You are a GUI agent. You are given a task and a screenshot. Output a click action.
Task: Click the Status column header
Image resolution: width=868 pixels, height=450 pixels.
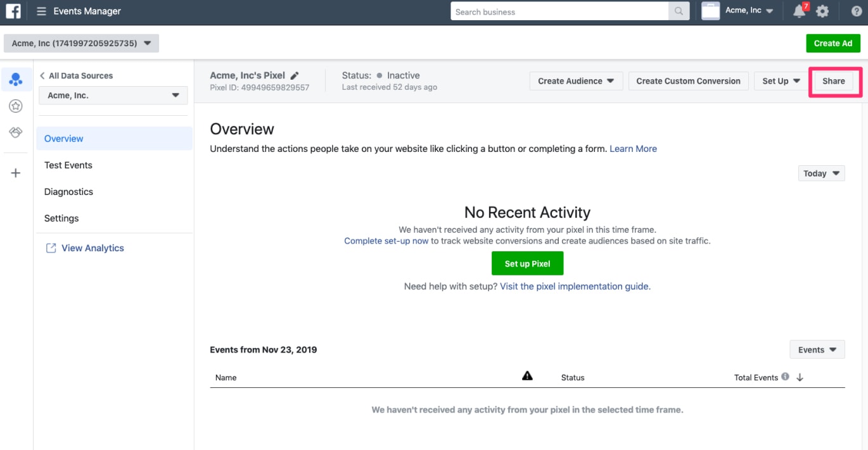click(x=573, y=378)
